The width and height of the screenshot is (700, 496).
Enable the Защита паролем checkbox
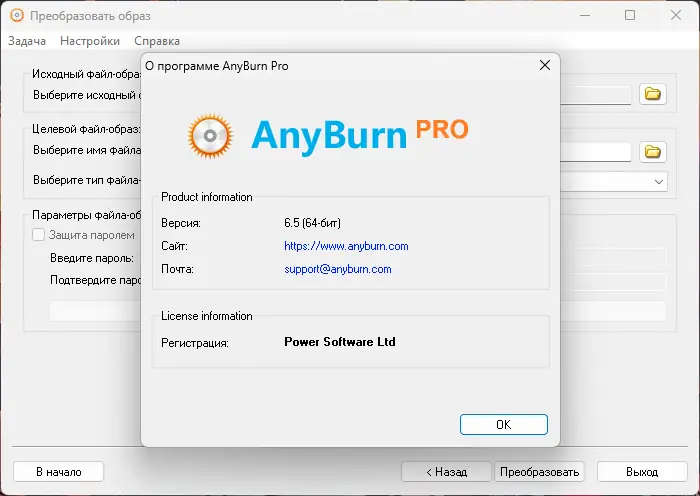coord(38,235)
